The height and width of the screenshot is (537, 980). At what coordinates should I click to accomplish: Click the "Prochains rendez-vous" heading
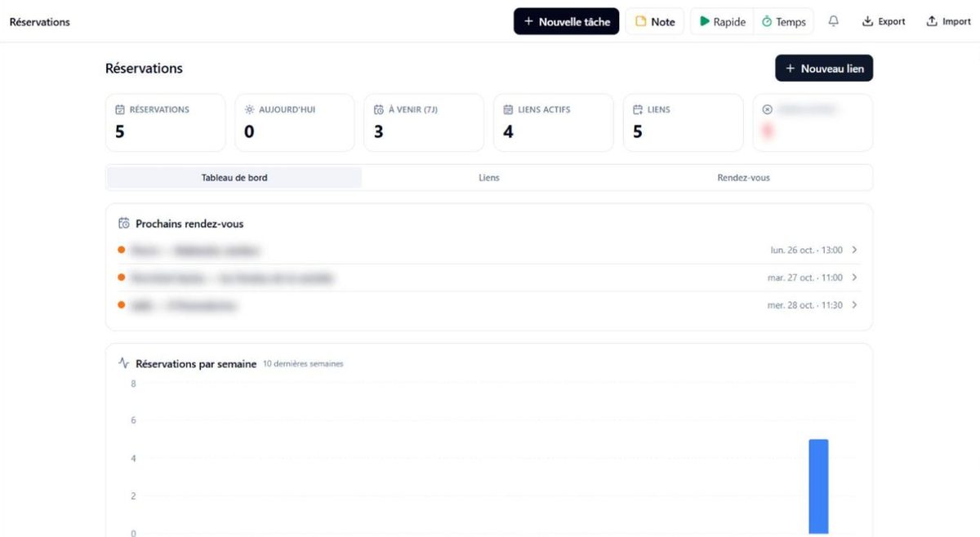[x=189, y=224]
